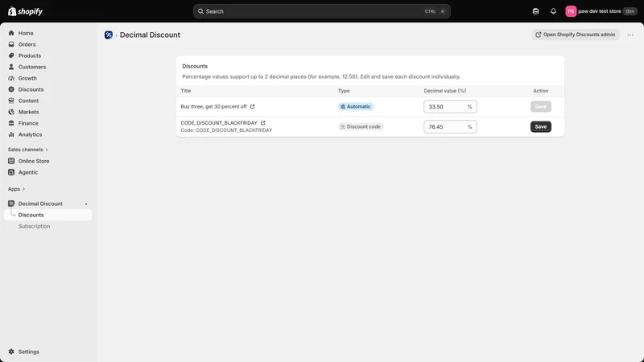Click the PS store avatar
The height and width of the screenshot is (362, 644).
tap(571, 11)
